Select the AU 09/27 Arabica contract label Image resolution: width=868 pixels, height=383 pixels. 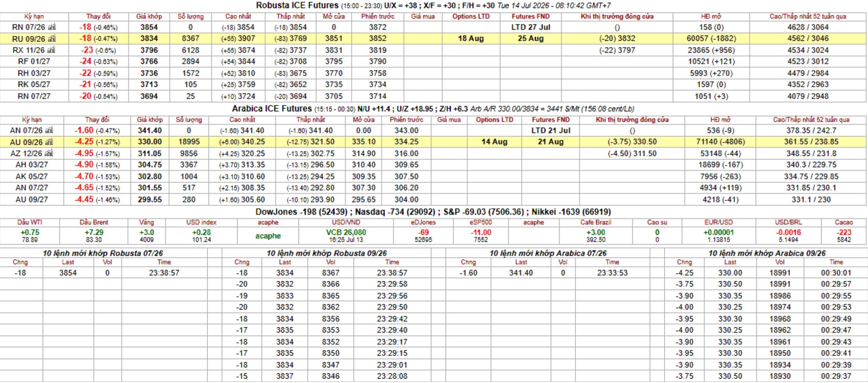tap(31, 199)
